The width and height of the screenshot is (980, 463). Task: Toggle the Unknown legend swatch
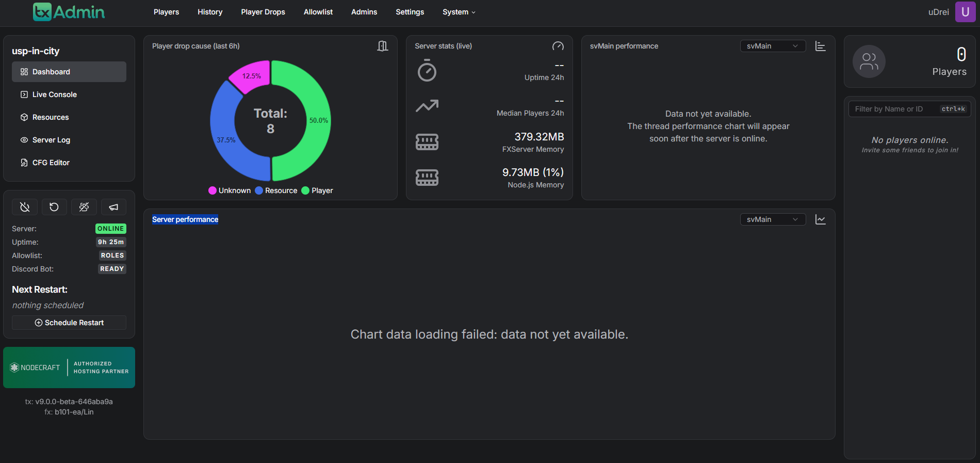(212, 190)
